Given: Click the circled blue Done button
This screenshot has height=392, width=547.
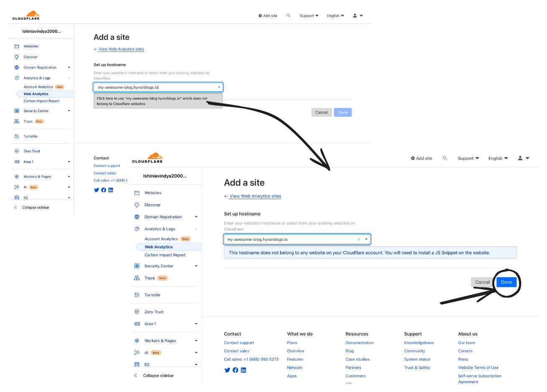Looking at the screenshot, I should [506, 282].
